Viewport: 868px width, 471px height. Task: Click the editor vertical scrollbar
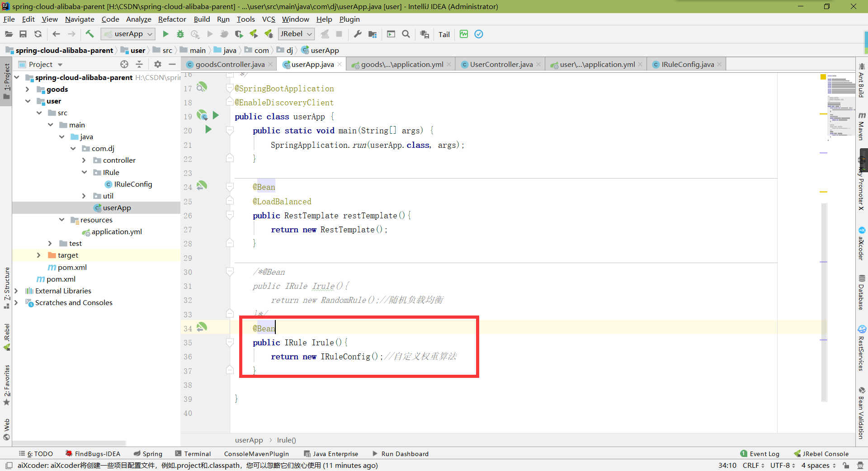click(x=824, y=302)
